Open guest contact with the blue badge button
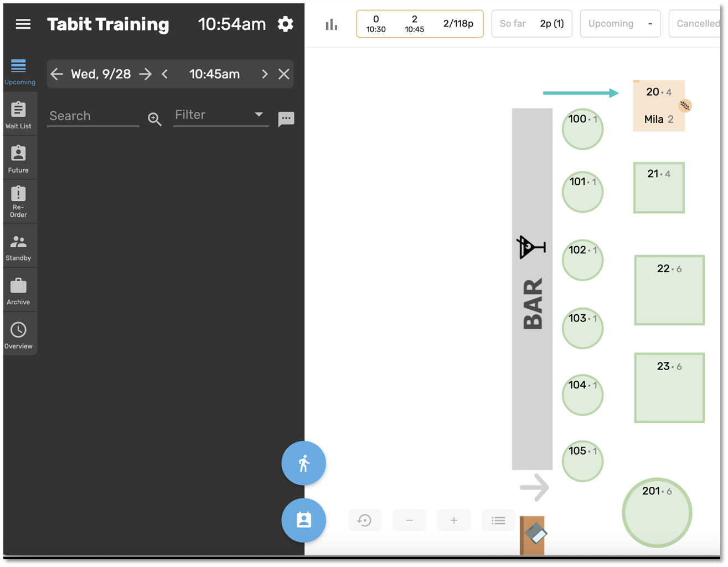This screenshot has height=567, width=728. [x=303, y=520]
